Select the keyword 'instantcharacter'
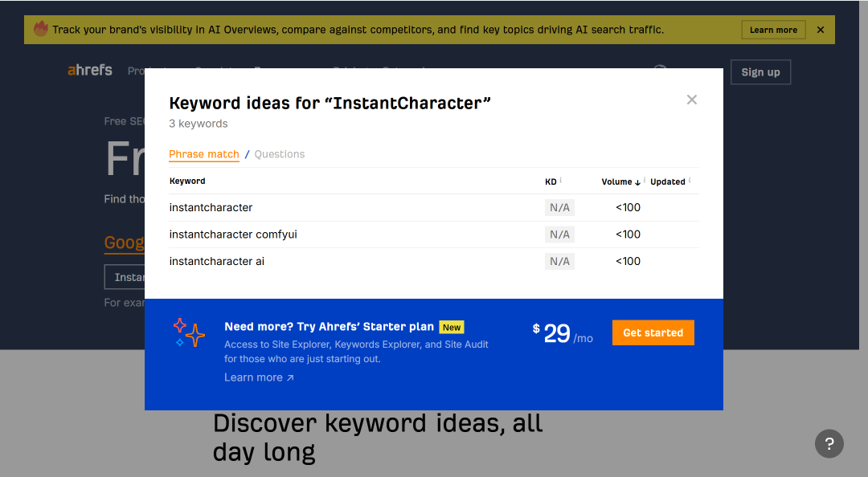The height and width of the screenshot is (477, 868). pyautogui.click(x=211, y=207)
